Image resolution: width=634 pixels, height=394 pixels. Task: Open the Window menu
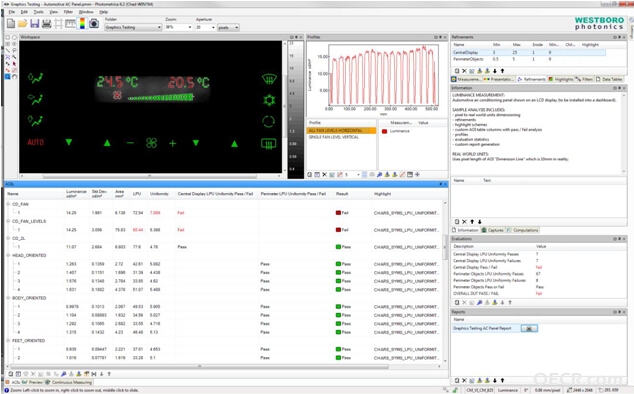coord(86,12)
